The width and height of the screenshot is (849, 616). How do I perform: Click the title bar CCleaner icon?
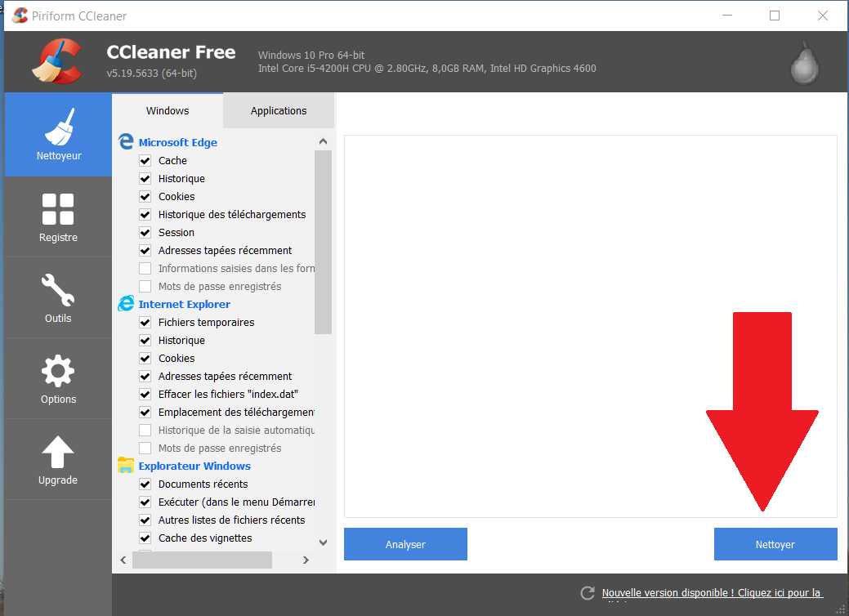pyautogui.click(x=20, y=16)
